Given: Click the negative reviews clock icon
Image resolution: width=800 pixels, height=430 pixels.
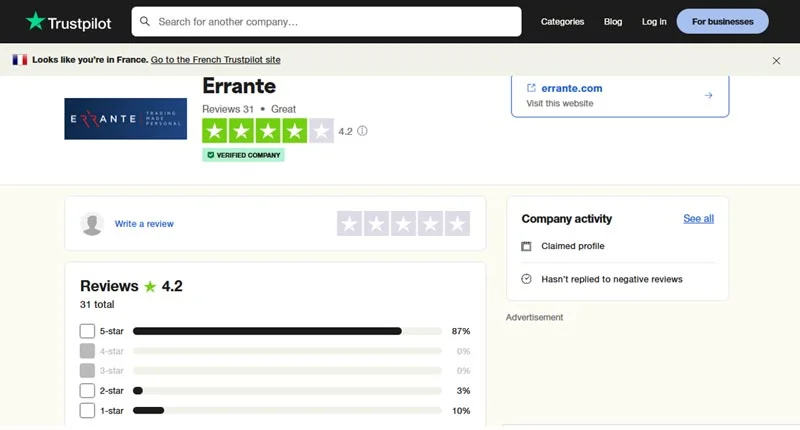Looking at the screenshot, I should (526, 279).
